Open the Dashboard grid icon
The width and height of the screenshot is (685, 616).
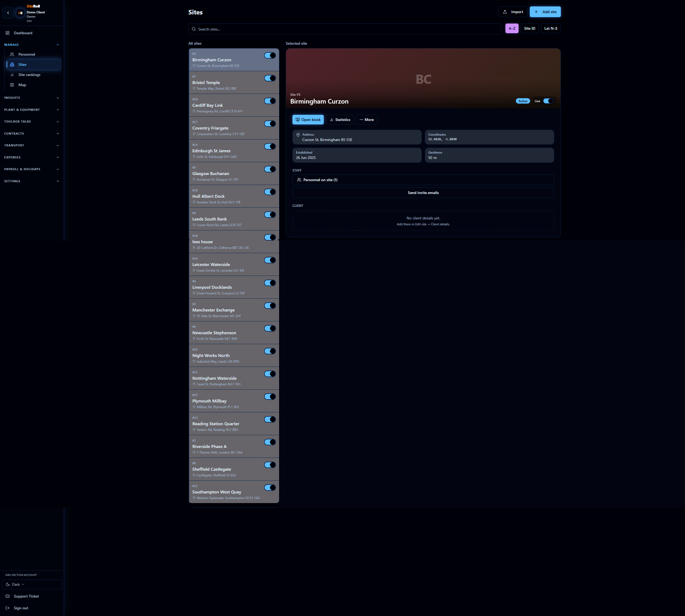(x=7, y=33)
